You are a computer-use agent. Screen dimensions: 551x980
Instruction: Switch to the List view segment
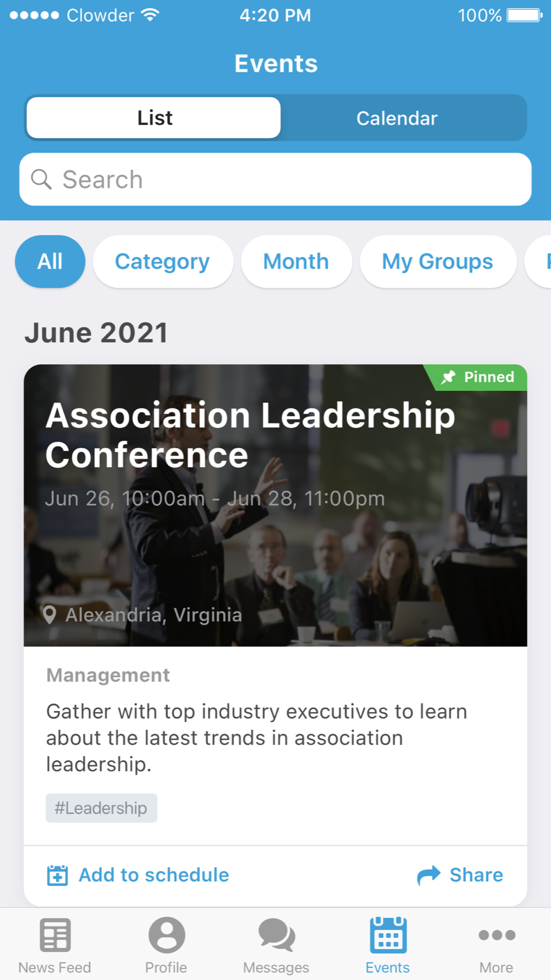154,118
